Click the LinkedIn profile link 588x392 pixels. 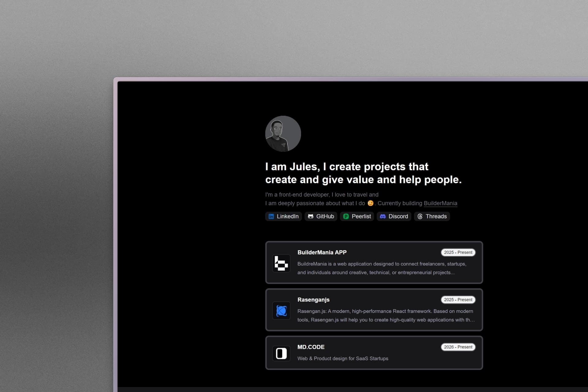(x=283, y=217)
